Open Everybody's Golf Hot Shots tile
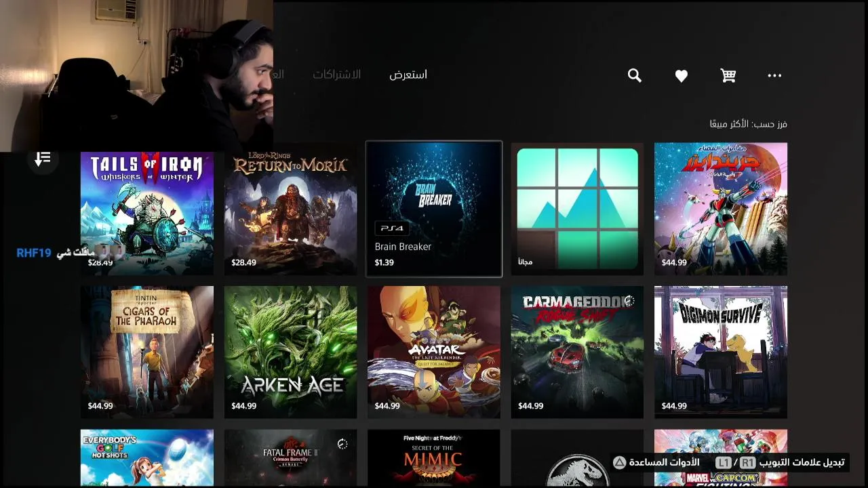The width and height of the screenshot is (868, 488). (147, 458)
